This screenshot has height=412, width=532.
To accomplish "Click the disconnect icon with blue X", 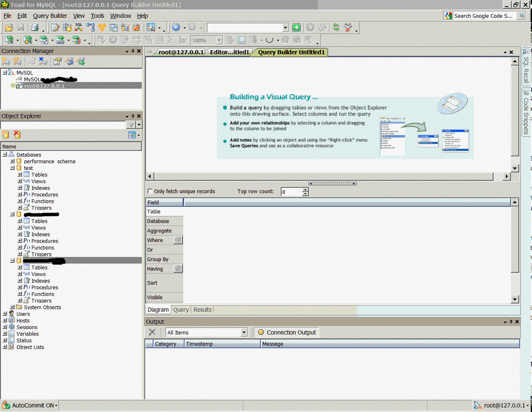I will (43, 61).
